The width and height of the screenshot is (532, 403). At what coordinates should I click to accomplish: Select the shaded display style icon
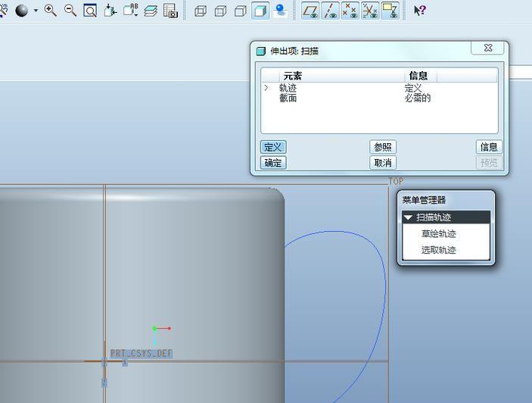pyautogui.click(x=260, y=11)
